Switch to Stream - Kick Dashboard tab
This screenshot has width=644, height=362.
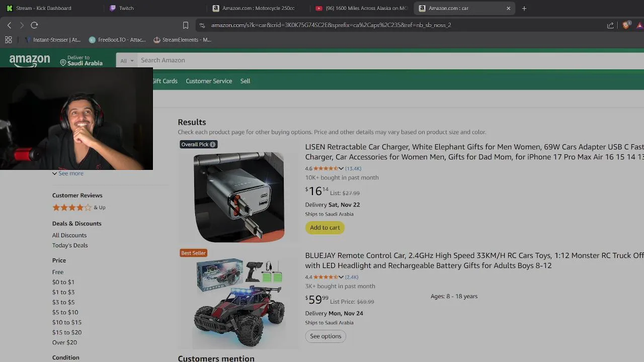click(x=43, y=8)
